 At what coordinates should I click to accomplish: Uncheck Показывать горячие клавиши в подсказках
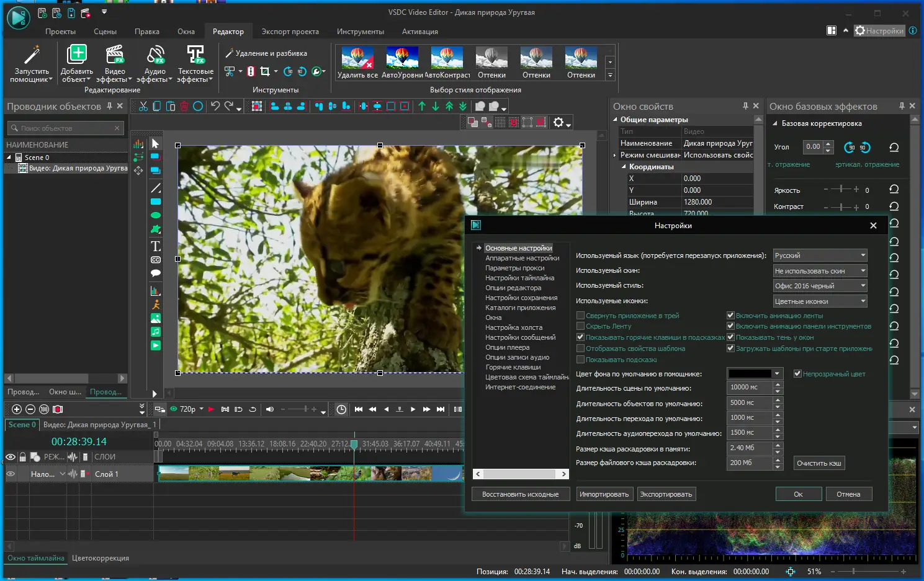tap(580, 337)
